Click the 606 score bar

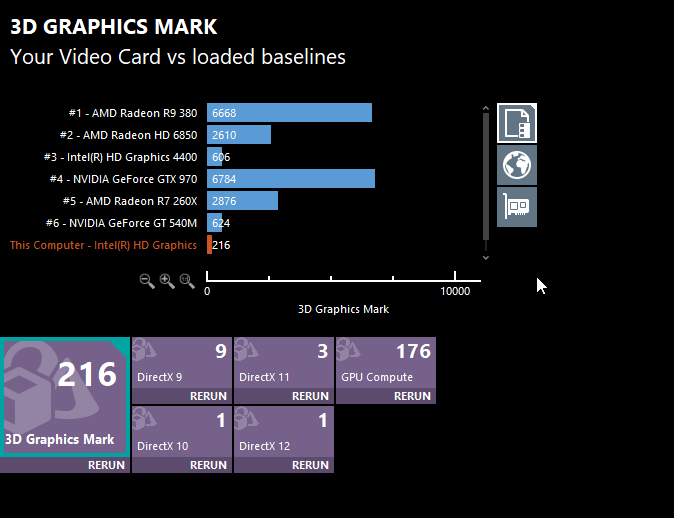[x=214, y=156]
